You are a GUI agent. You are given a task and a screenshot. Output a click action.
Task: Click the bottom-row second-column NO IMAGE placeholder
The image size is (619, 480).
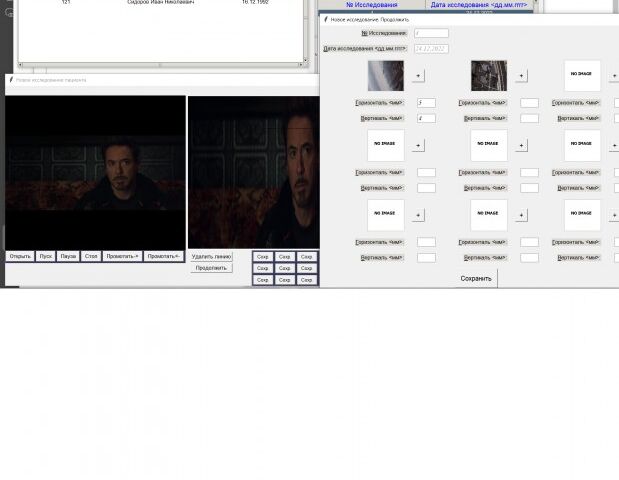point(489,215)
